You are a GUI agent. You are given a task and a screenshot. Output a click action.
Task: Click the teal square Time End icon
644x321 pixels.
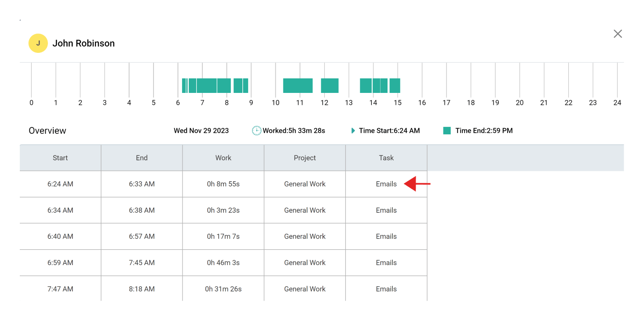(447, 130)
